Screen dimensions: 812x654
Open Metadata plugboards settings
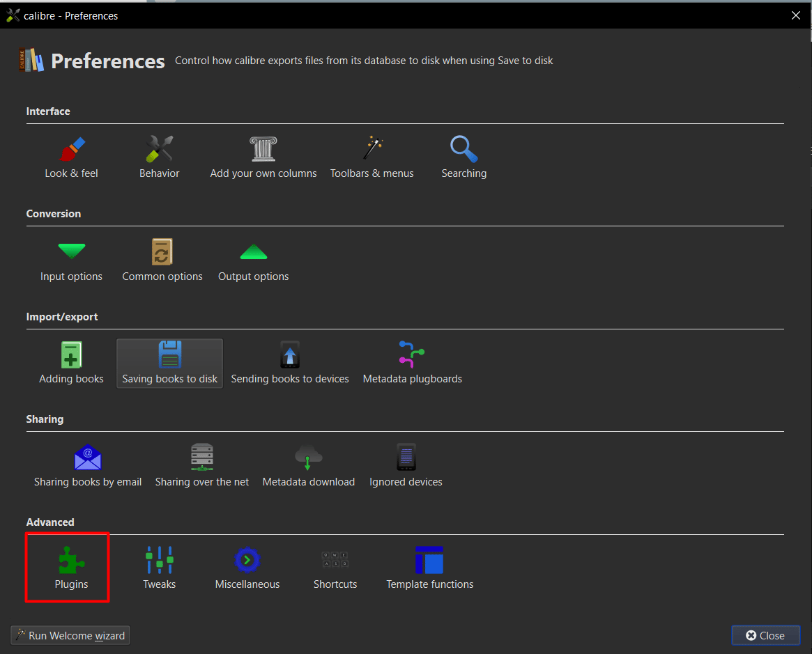tap(412, 363)
